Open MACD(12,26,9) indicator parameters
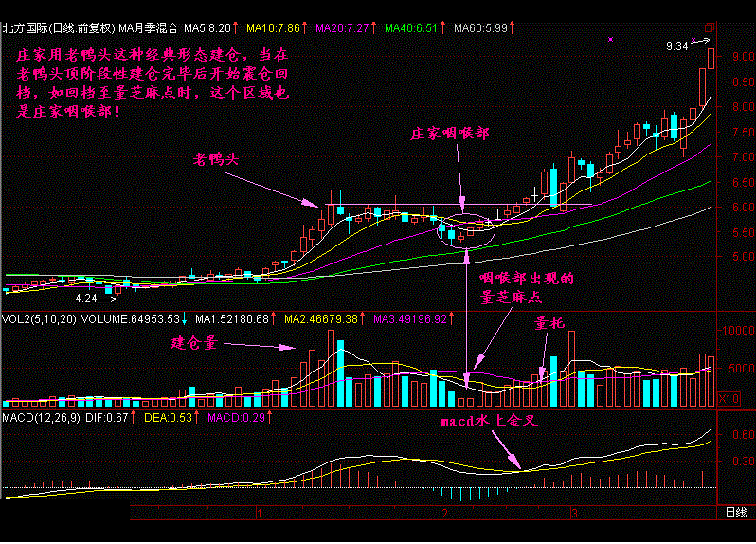This screenshot has height=544, width=756. click(40, 418)
